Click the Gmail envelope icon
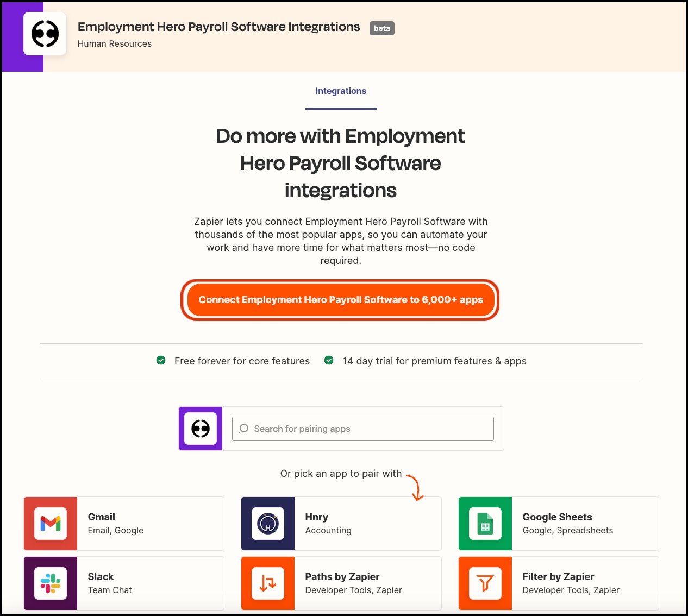688x616 pixels. point(51,524)
